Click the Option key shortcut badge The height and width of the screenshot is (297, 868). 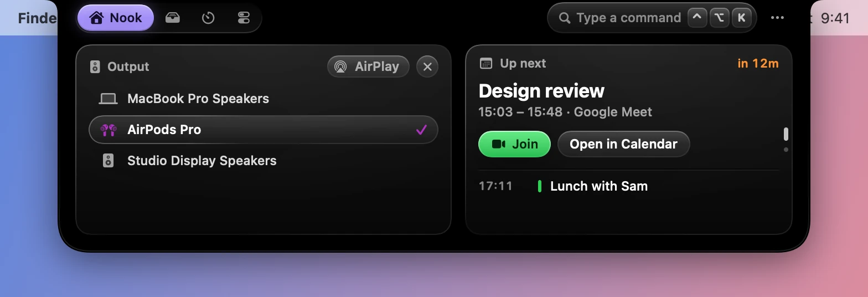tap(720, 18)
